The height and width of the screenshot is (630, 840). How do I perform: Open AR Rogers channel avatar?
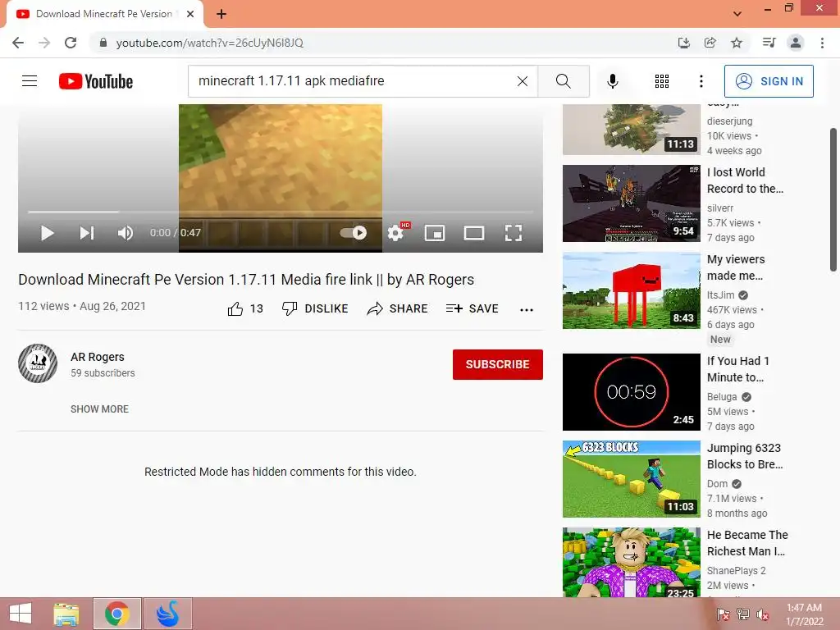(x=38, y=363)
